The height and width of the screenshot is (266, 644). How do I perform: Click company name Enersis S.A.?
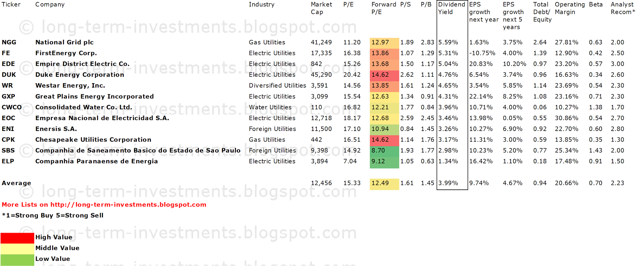coord(56,129)
